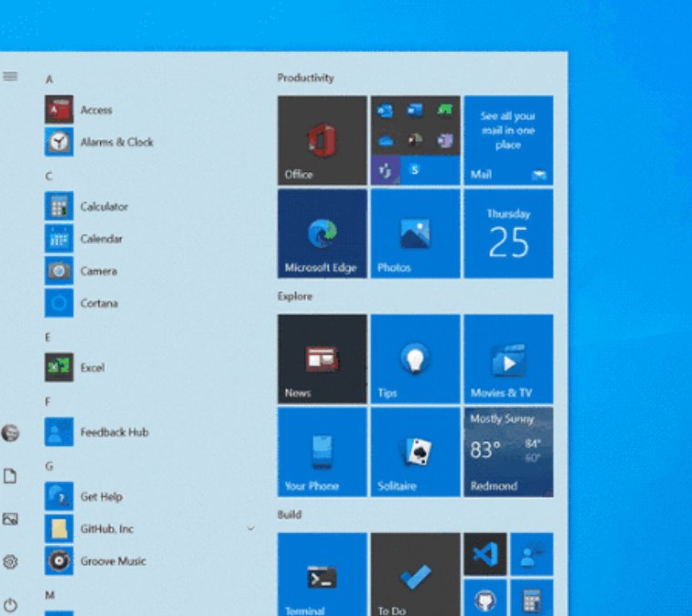Open the Redmond weather tile
This screenshot has height=616, width=692.
(x=508, y=452)
